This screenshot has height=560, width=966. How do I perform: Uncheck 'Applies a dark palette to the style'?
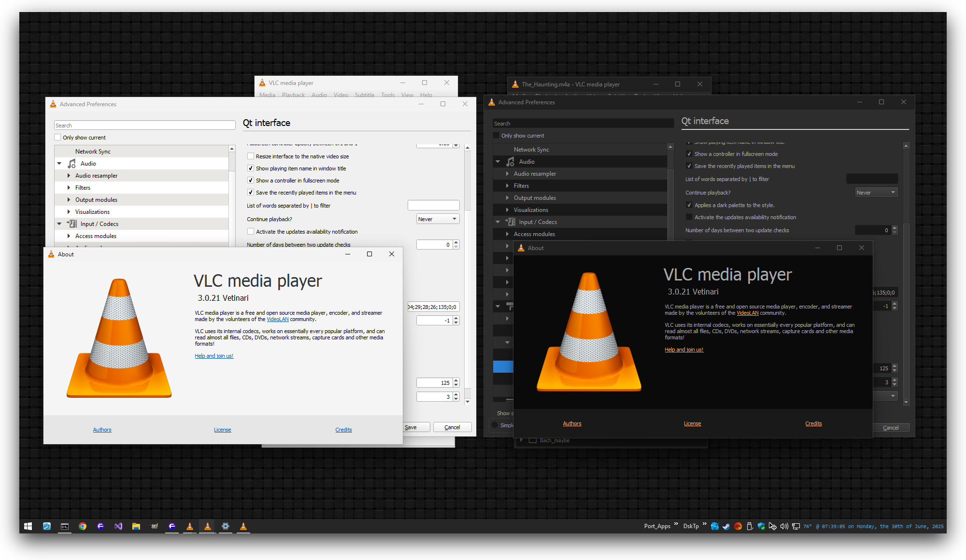click(x=689, y=205)
